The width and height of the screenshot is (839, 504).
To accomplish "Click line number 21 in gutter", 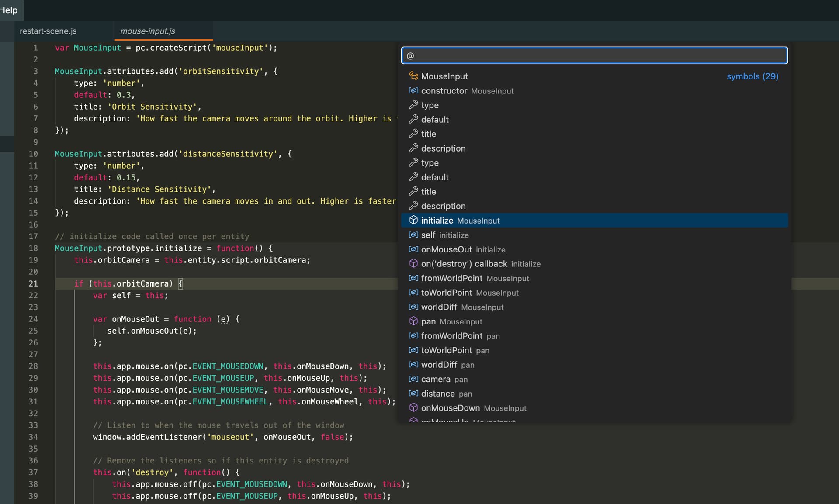I will coord(33,283).
